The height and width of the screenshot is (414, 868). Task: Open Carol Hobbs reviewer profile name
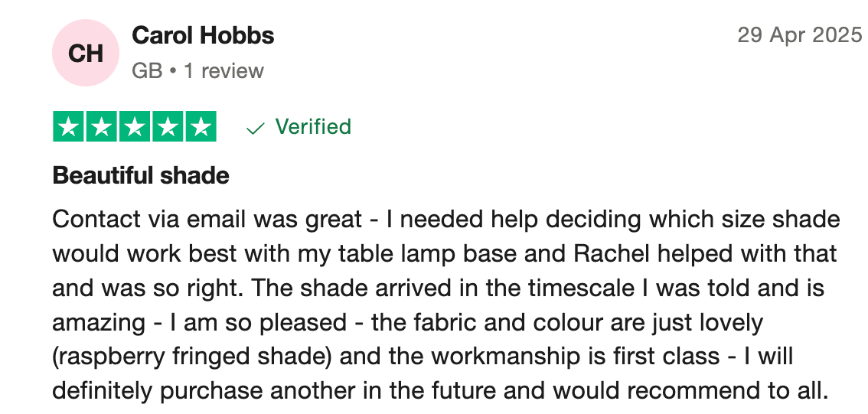[203, 36]
